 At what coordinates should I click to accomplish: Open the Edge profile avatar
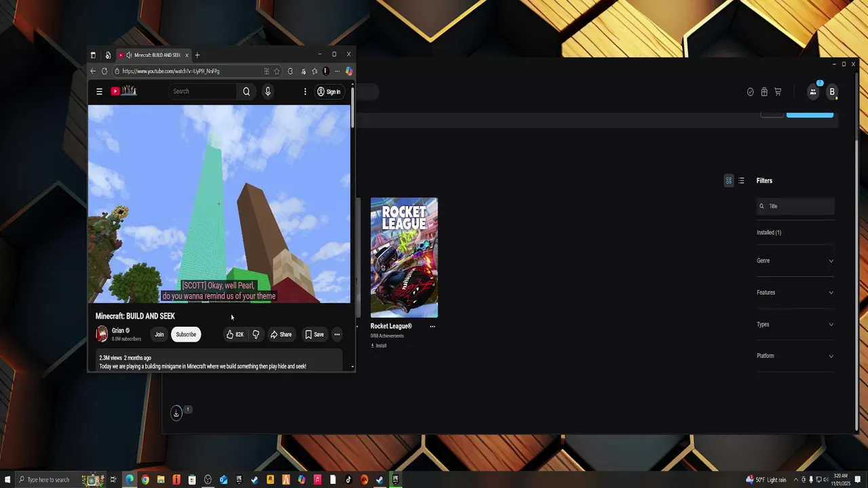pos(325,71)
